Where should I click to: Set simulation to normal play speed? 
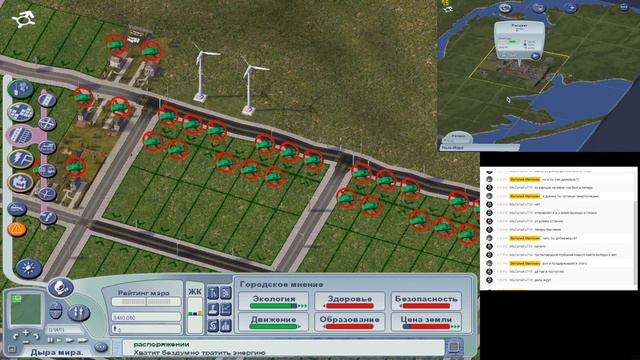pyautogui.click(x=59, y=340)
